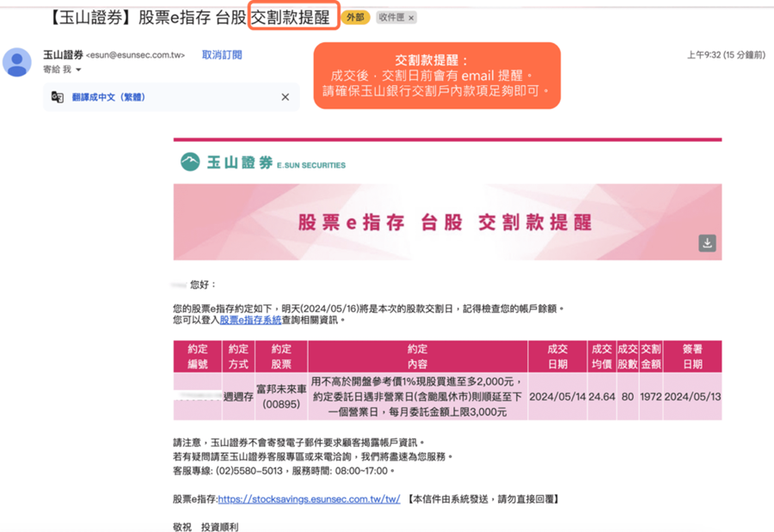This screenshot has height=532, width=774.
Task: Click the signing date cell 2024/05/13
Action: (x=692, y=397)
